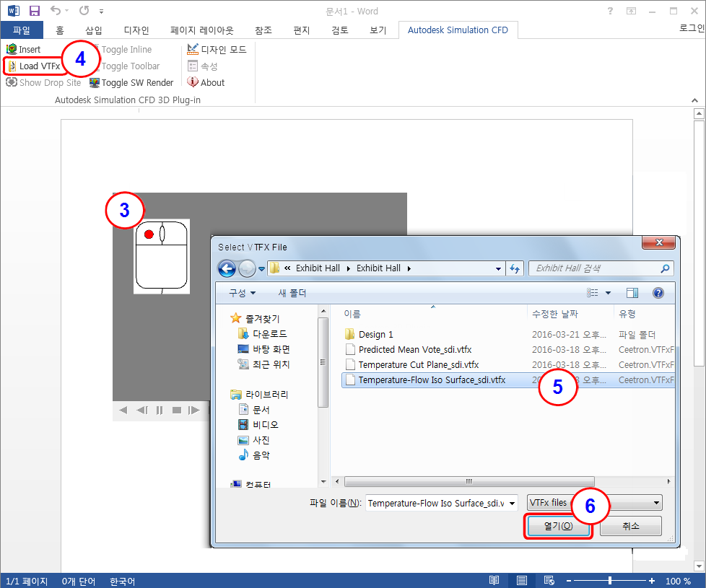Click the 파일 이름 filename input field

441,503
